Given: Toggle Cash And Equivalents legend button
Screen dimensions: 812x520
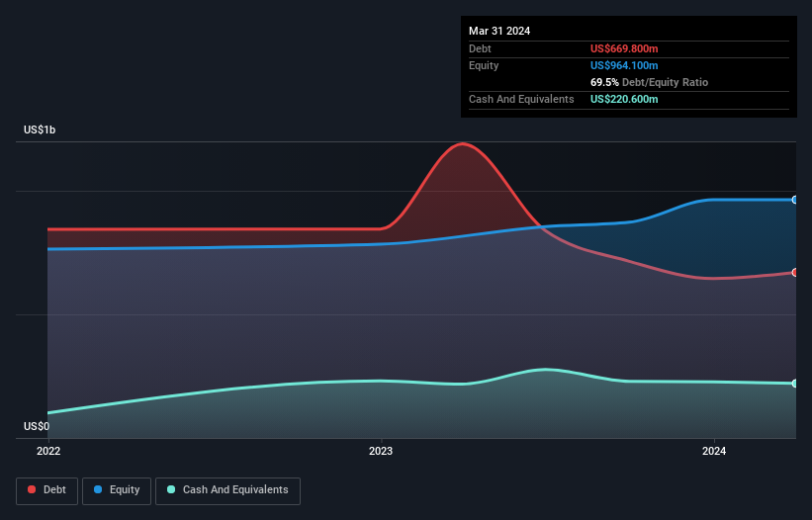Looking at the screenshot, I should 227,490.
